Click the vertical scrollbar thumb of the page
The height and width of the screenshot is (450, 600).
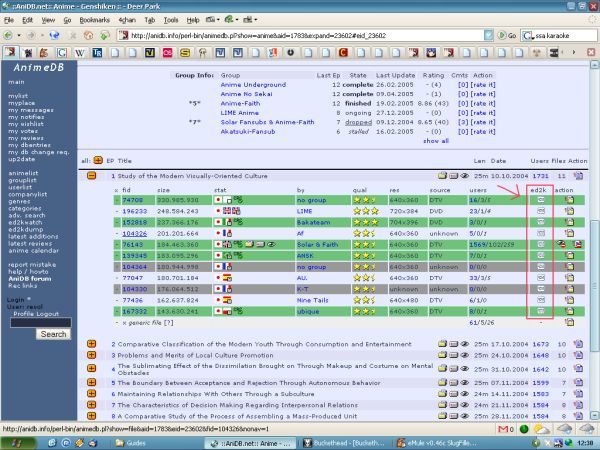coord(594,285)
